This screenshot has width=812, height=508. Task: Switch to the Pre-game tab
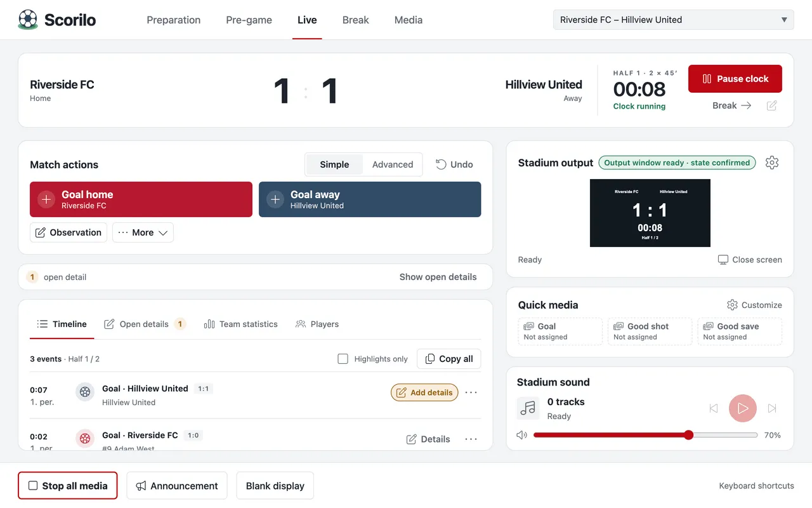click(249, 20)
